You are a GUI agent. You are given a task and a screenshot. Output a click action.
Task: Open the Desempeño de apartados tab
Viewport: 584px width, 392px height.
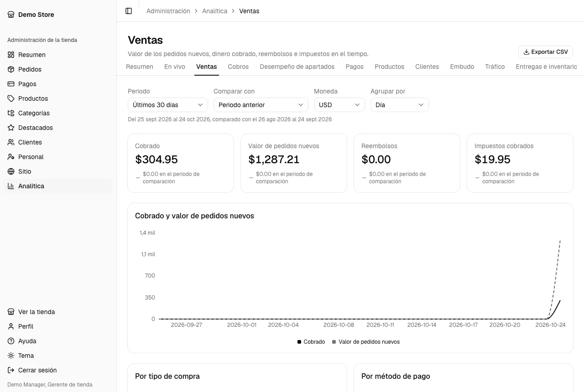click(x=297, y=67)
